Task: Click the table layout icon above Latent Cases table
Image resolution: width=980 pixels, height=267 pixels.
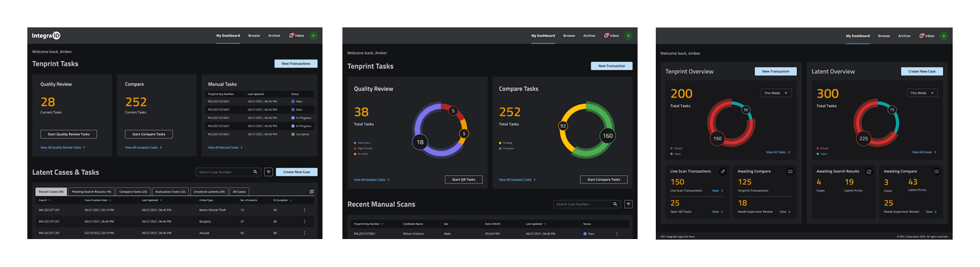Action: coord(312,192)
